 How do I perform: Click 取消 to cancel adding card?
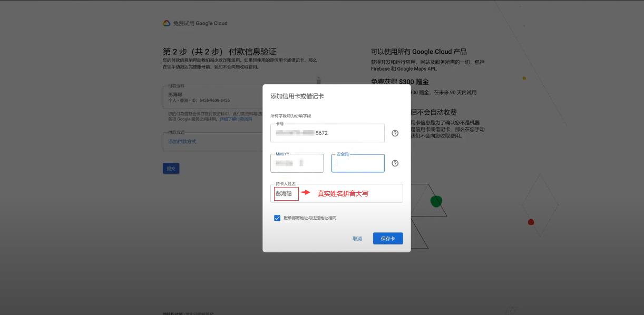357,239
